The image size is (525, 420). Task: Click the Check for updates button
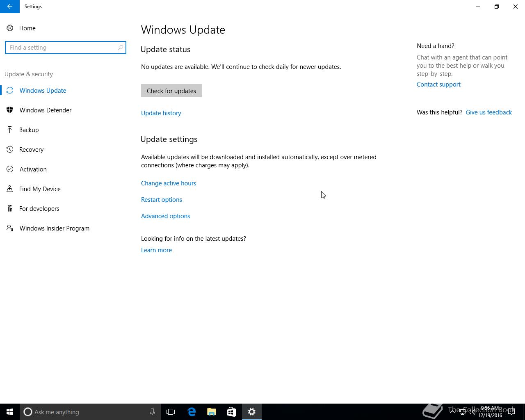[x=171, y=91]
